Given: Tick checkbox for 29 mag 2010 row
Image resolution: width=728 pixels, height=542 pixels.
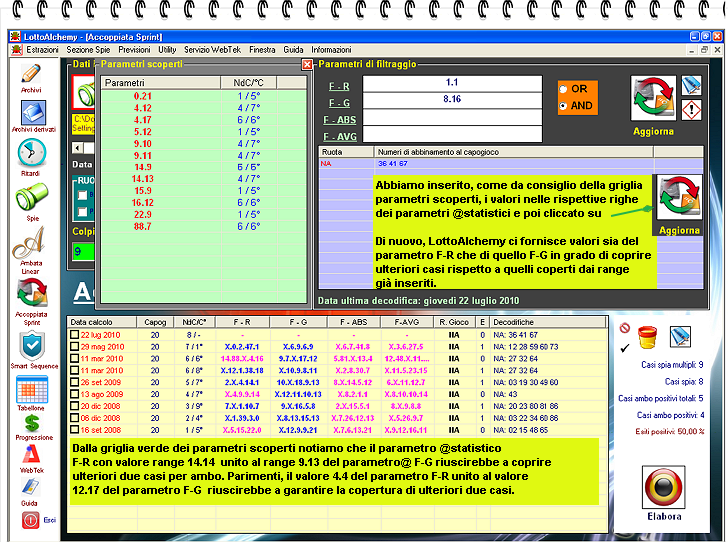Looking at the screenshot, I should coord(74,346).
